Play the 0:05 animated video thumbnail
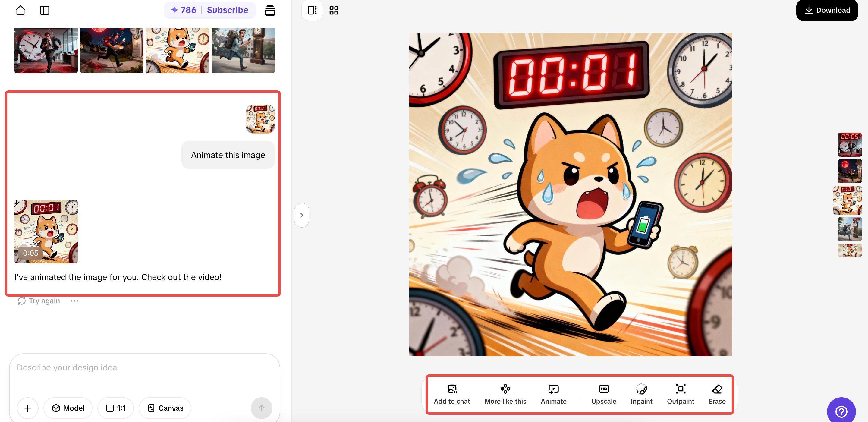This screenshot has height=422, width=868. [46, 231]
